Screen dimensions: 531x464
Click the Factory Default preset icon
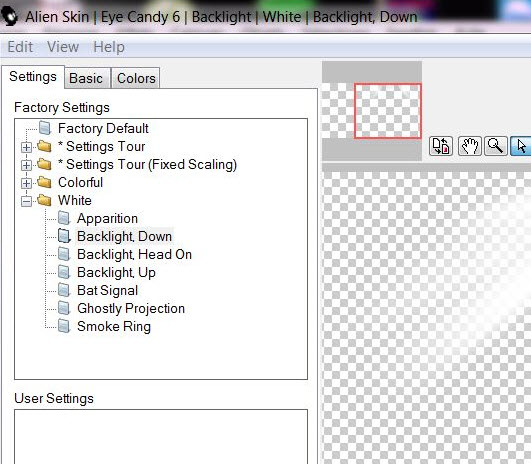pyautogui.click(x=45, y=128)
